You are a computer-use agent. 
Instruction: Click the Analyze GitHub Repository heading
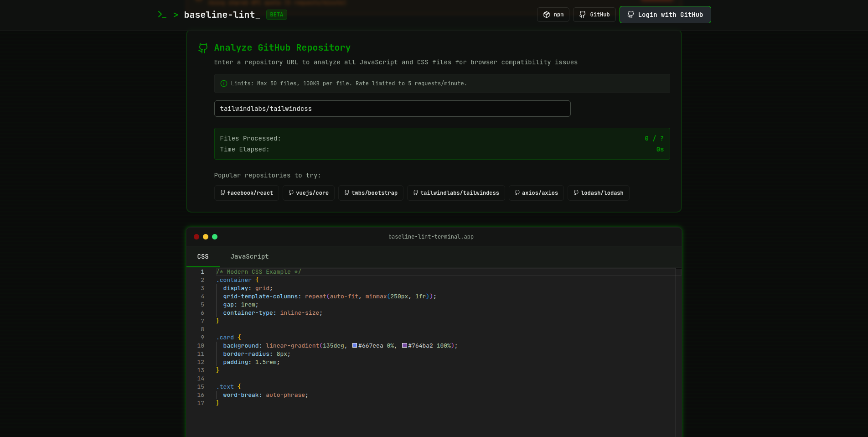coord(282,48)
